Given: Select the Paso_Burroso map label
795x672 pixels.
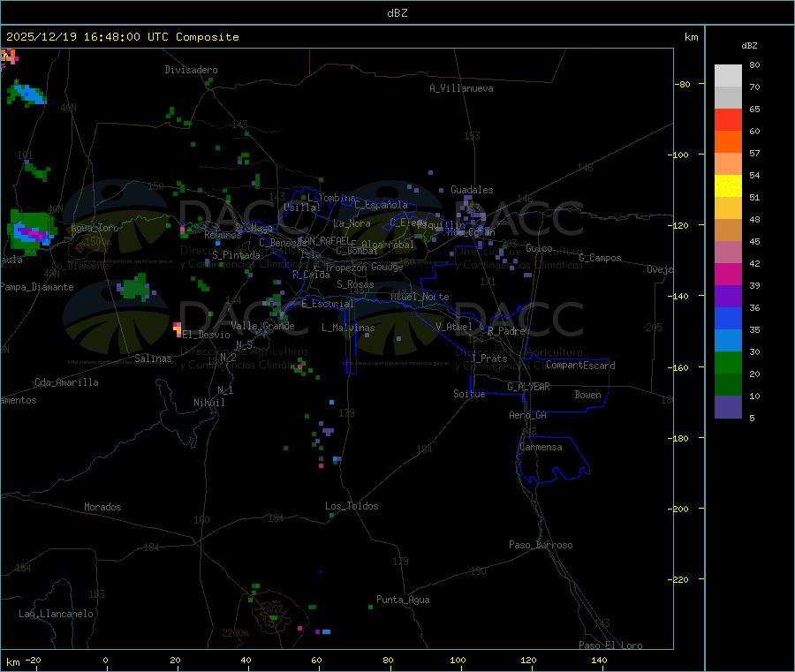Looking at the screenshot, I should coord(541,545).
